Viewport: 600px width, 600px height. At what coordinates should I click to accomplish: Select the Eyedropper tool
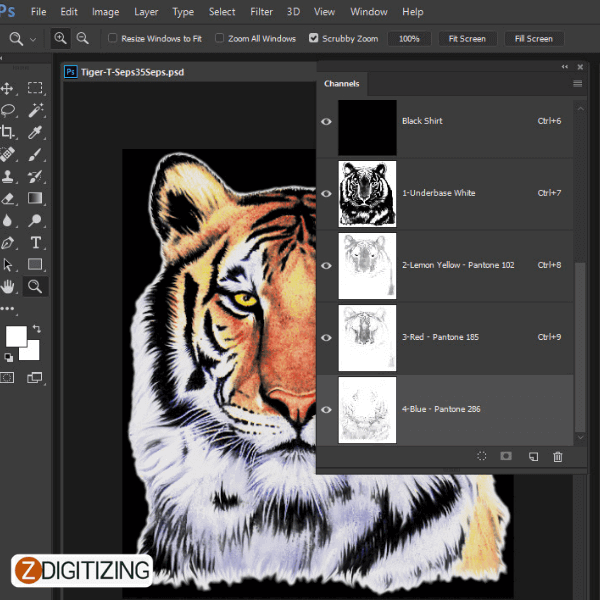click(35, 132)
